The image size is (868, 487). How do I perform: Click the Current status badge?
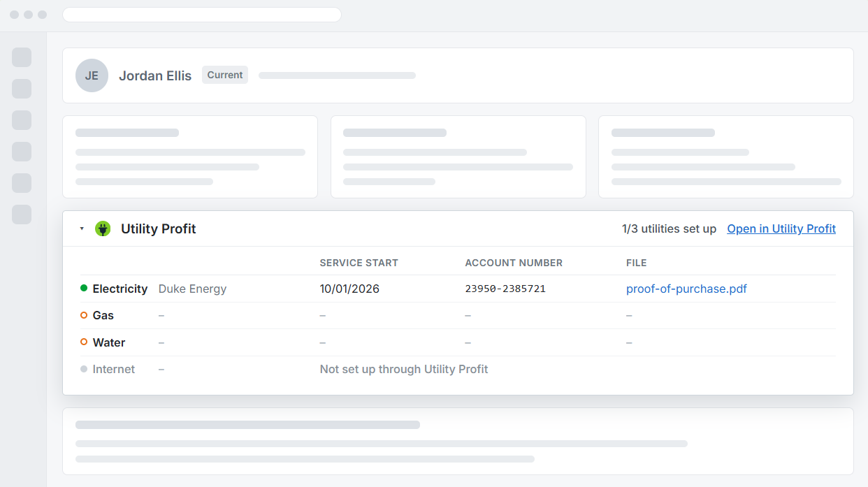225,75
